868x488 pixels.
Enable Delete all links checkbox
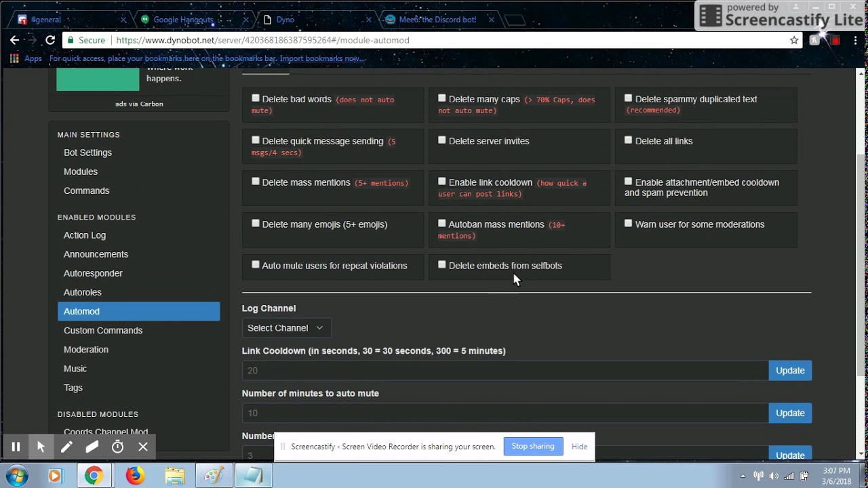point(629,140)
